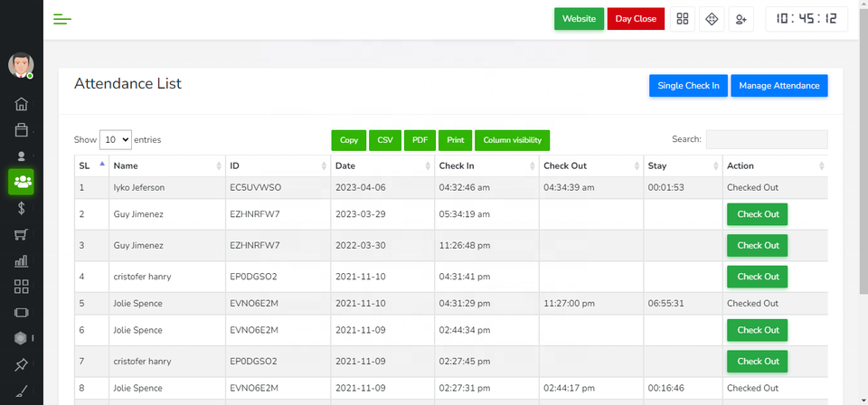Click the briefcase icon in sidebar
The height and width of the screenshot is (405, 868).
[x=22, y=130]
